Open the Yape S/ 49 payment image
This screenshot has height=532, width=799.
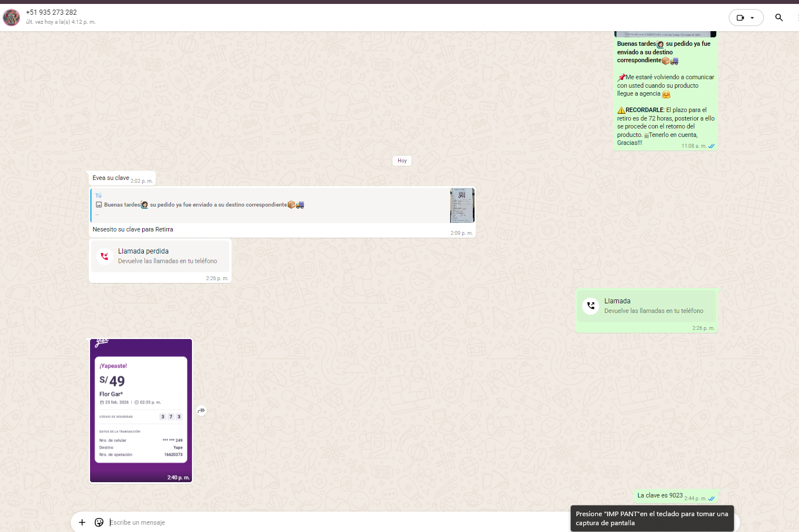(141, 410)
